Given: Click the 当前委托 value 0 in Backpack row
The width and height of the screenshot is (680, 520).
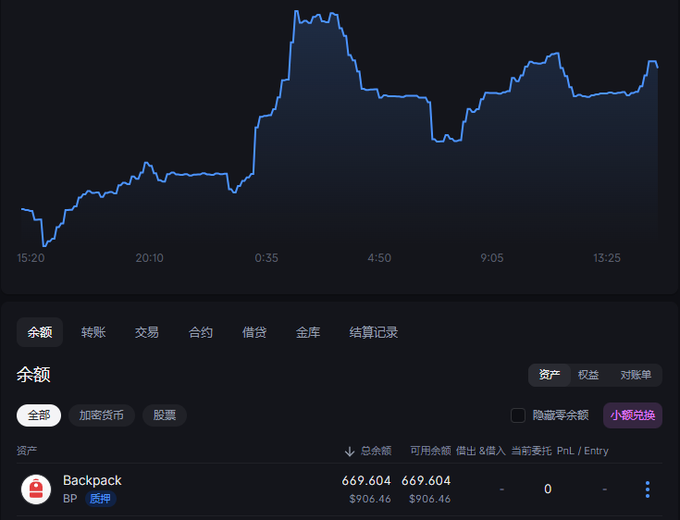Looking at the screenshot, I should point(548,489).
